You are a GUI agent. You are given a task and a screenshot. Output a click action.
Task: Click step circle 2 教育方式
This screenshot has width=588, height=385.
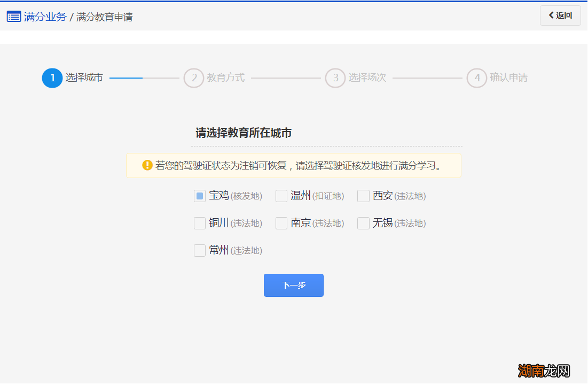point(193,78)
